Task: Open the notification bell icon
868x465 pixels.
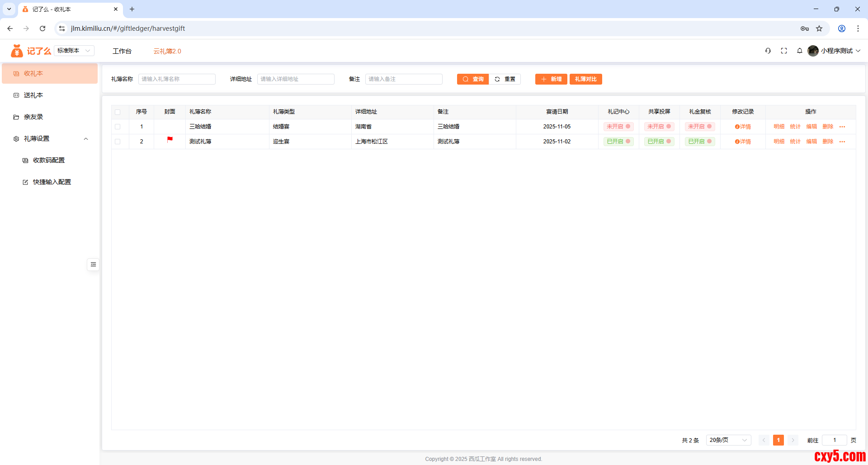Action: click(x=799, y=51)
